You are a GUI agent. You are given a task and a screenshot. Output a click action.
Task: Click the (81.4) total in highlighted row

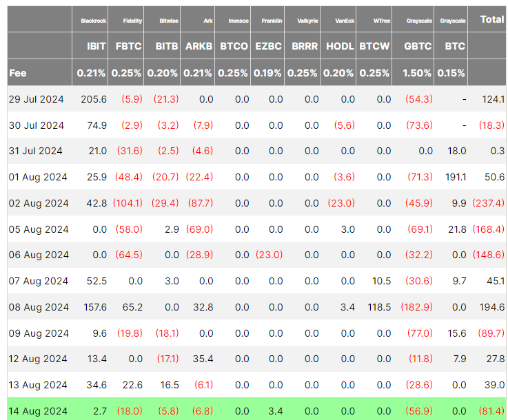(490, 411)
